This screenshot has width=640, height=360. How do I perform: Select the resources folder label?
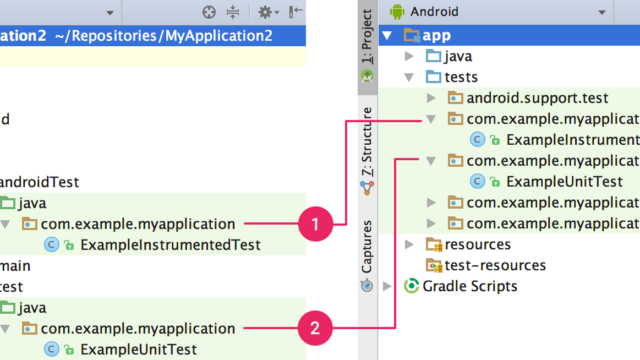[478, 244]
